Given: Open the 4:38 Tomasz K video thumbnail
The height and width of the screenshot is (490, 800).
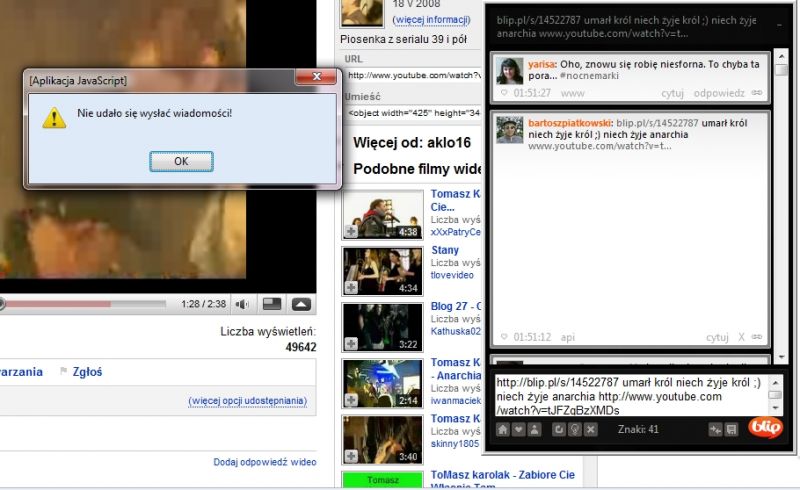Looking at the screenshot, I should tap(383, 215).
